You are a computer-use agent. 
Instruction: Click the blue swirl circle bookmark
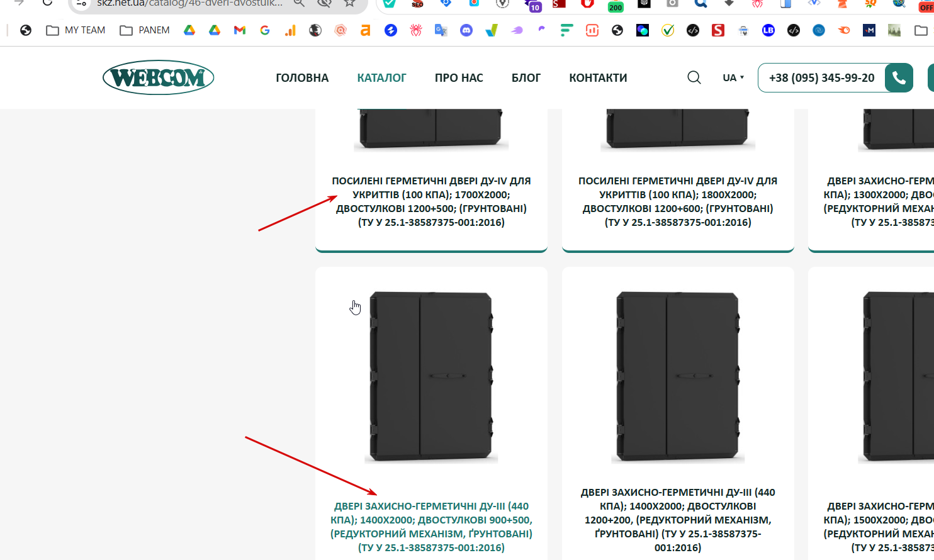(819, 30)
